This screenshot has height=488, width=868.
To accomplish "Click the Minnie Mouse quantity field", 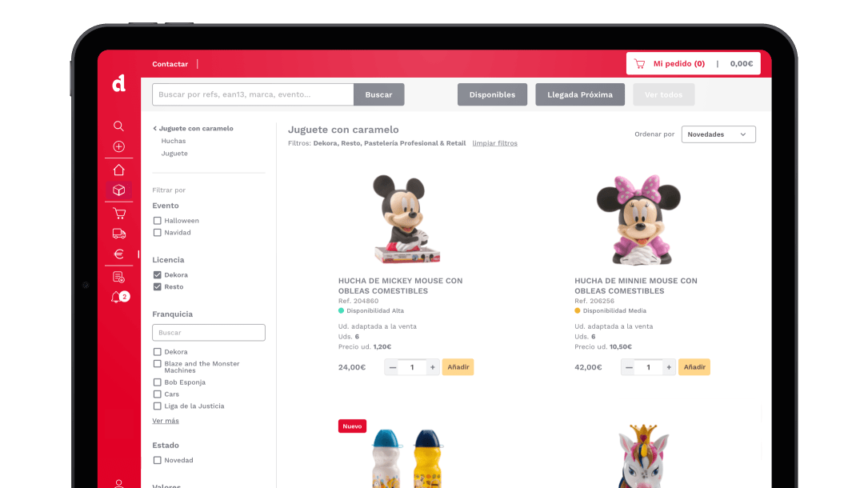I will [649, 367].
